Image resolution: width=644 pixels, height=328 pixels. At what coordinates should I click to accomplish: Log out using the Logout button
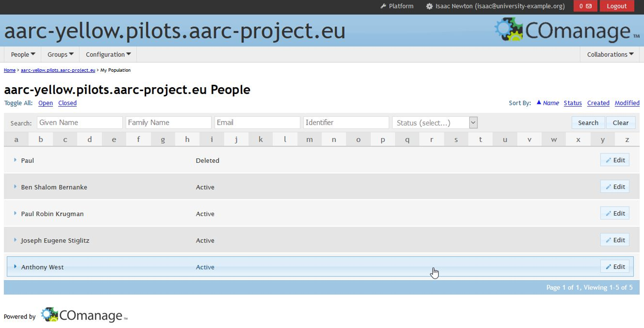click(616, 6)
